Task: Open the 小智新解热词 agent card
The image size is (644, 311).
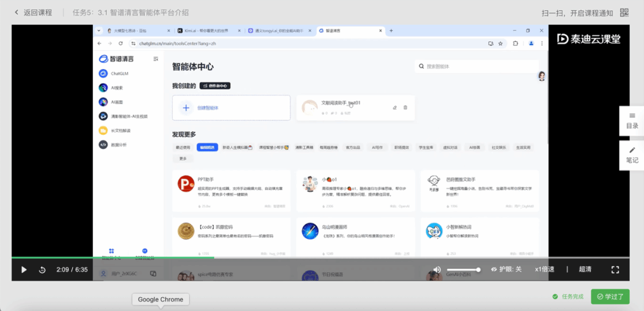Action: click(479, 238)
